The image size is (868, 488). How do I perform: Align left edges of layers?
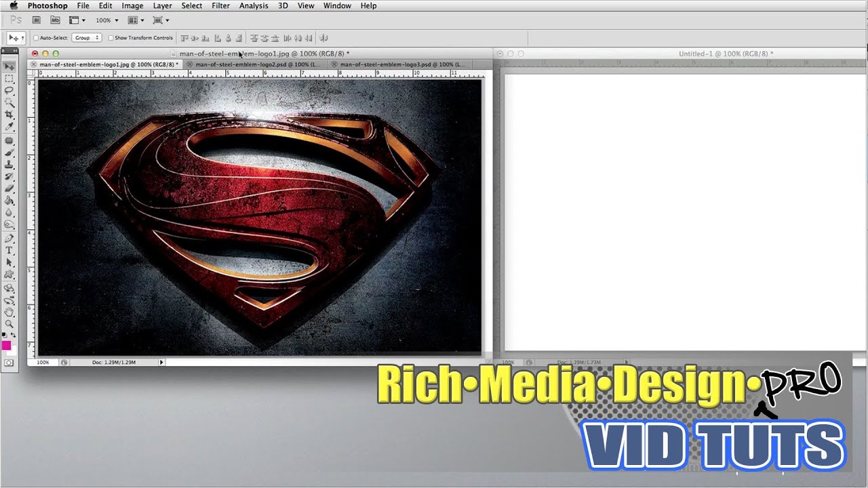217,38
